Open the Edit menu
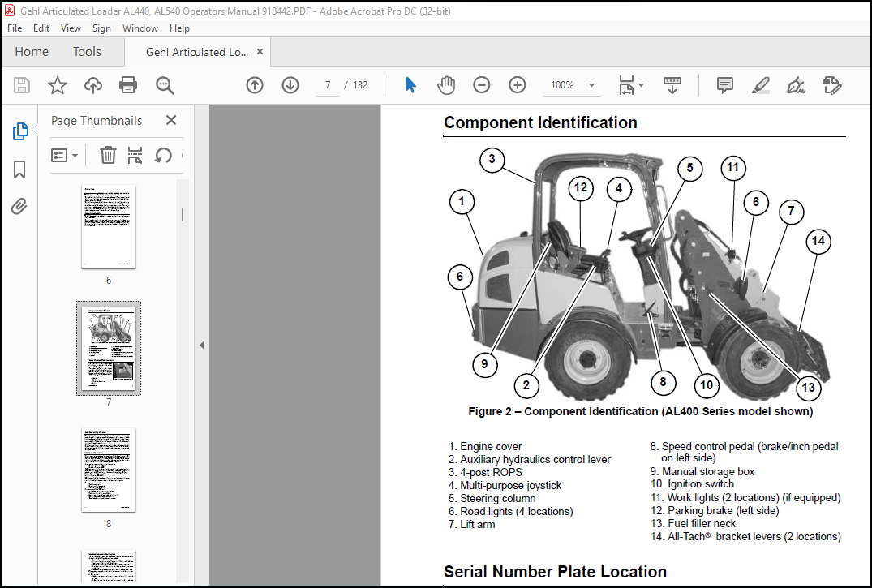Screen dimensions: 872x588 click(x=41, y=28)
